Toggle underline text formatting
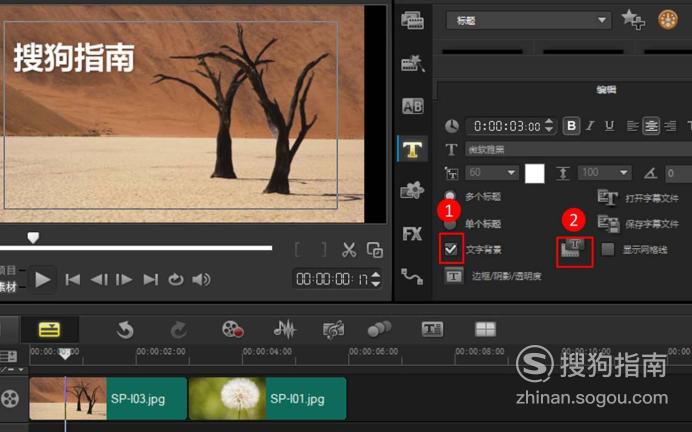This screenshot has width=692, height=432. point(609,126)
